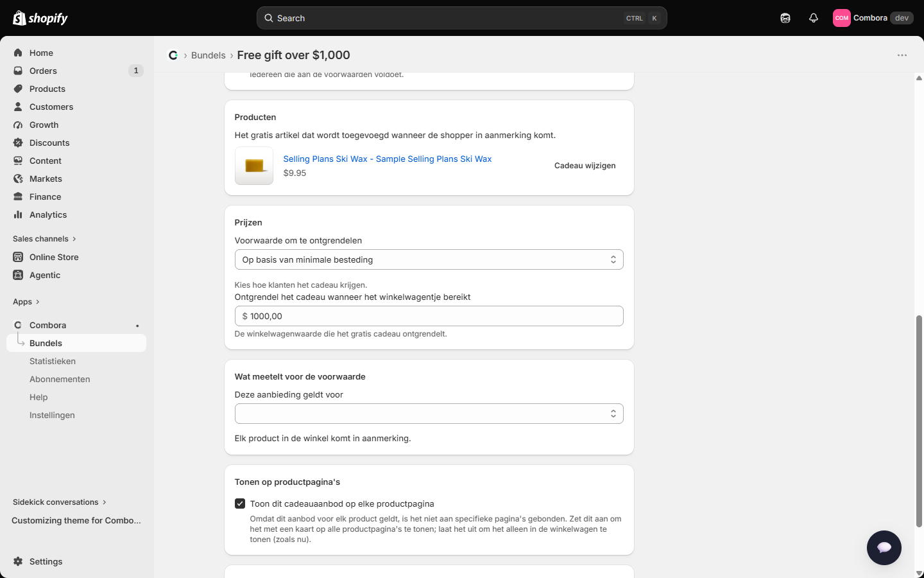
Task: Click the Home icon in sidebar
Action: 18,53
